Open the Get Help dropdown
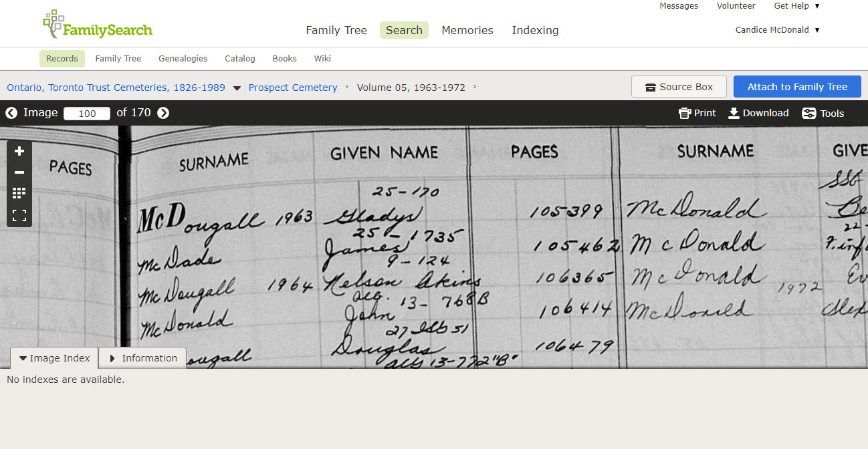Image resolution: width=868 pixels, height=449 pixels. click(796, 6)
